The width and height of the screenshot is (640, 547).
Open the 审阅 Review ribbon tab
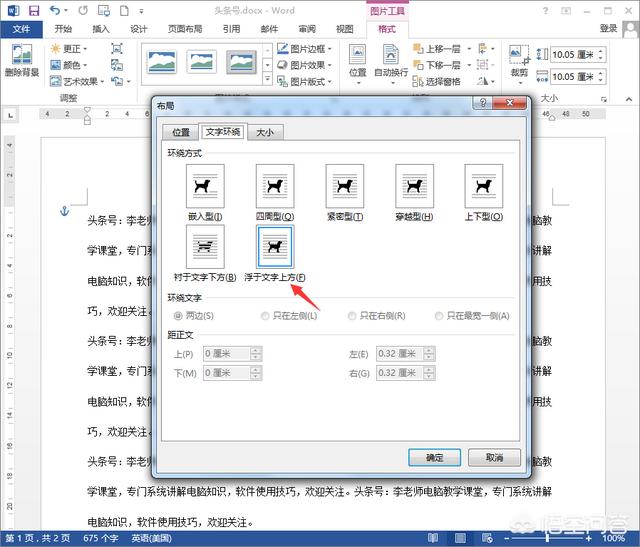pos(307,29)
